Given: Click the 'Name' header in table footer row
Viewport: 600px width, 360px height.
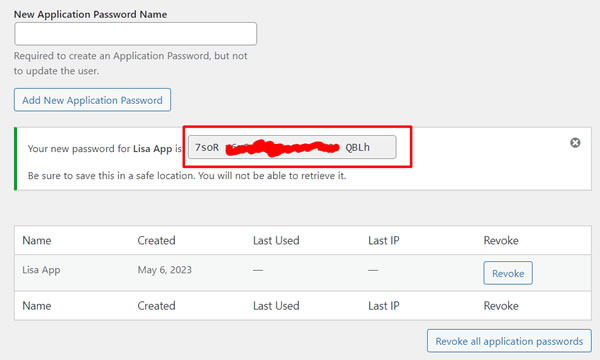Looking at the screenshot, I should coord(37,306).
